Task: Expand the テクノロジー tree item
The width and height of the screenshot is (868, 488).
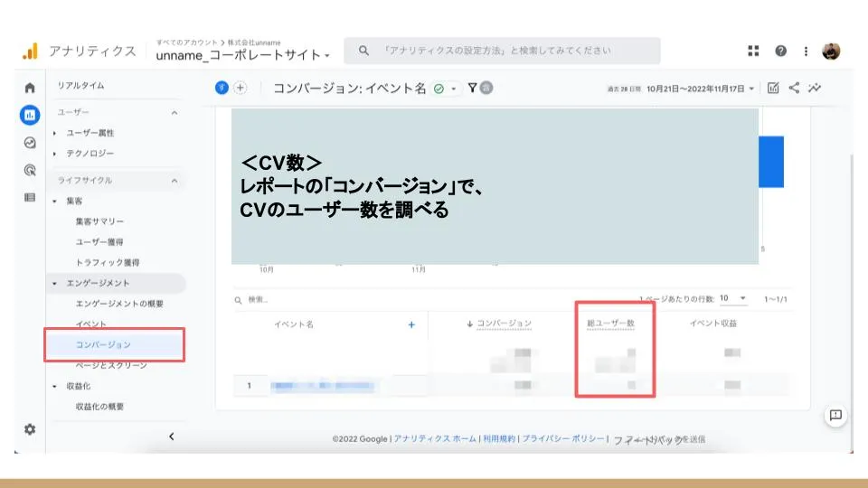Action: [x=54, y=154]
